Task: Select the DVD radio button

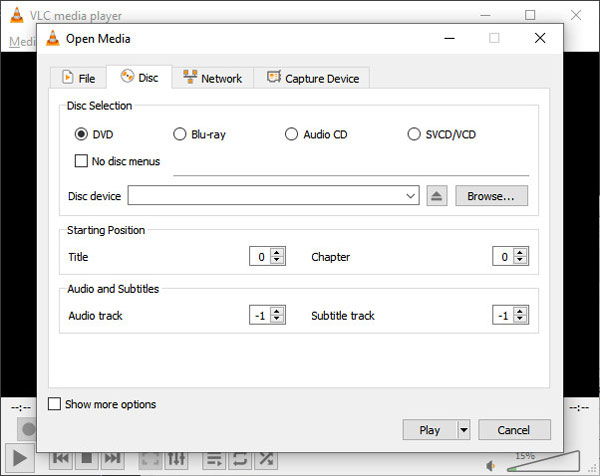Action: pos(81,134)
